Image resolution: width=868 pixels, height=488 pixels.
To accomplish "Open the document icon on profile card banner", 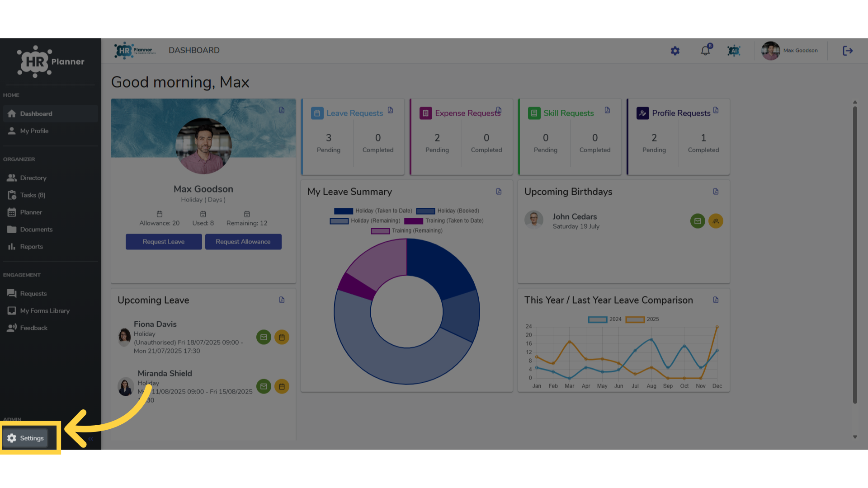I will pos(282,110).
